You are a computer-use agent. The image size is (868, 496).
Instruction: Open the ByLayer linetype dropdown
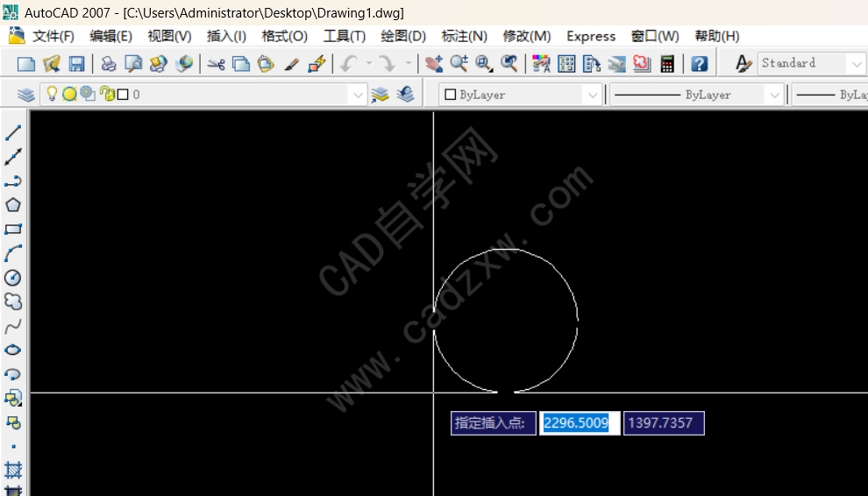click(x=774, y=96)
